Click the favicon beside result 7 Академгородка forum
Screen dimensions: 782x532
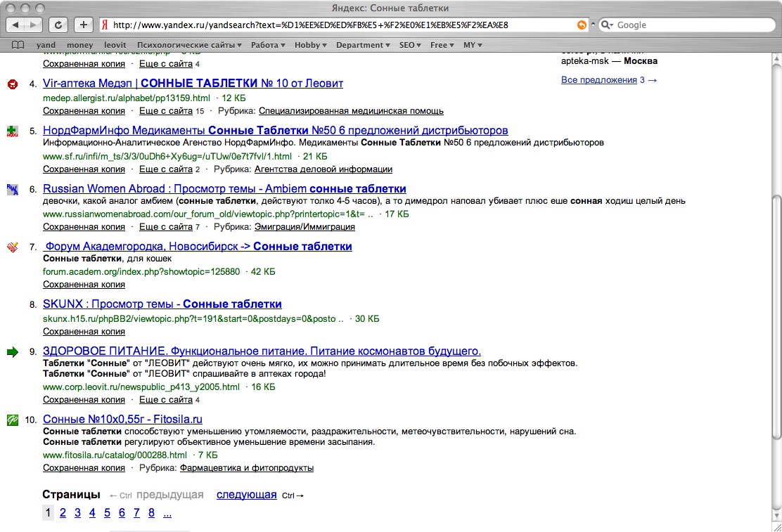click(13, 247)
